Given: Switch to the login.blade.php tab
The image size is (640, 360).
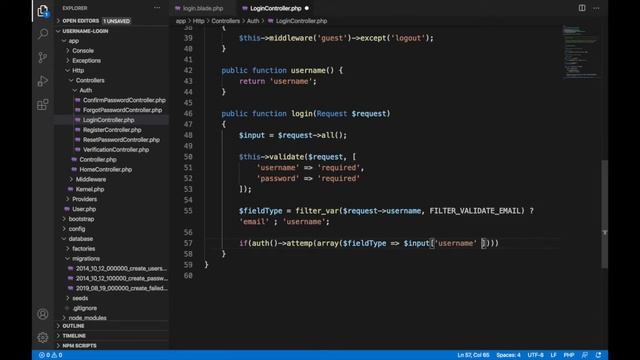Looking at the screenshot, I should click(202, 8).
